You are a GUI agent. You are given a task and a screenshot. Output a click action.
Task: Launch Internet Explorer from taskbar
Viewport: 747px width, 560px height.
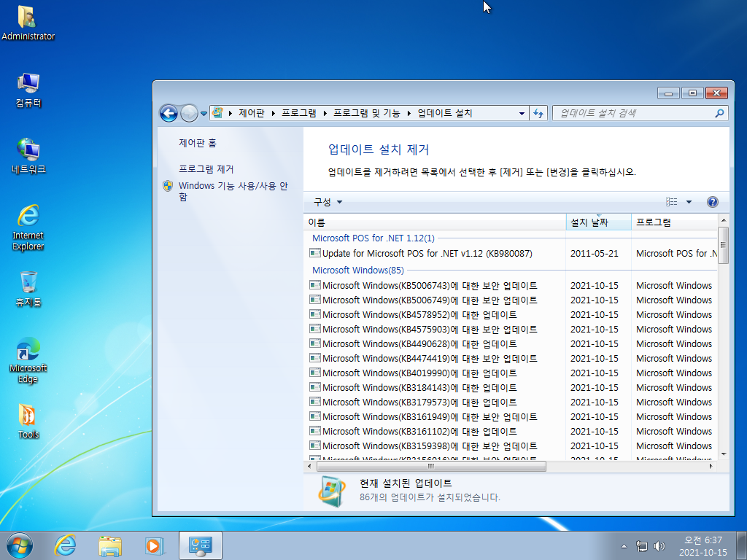coord(65,545)
